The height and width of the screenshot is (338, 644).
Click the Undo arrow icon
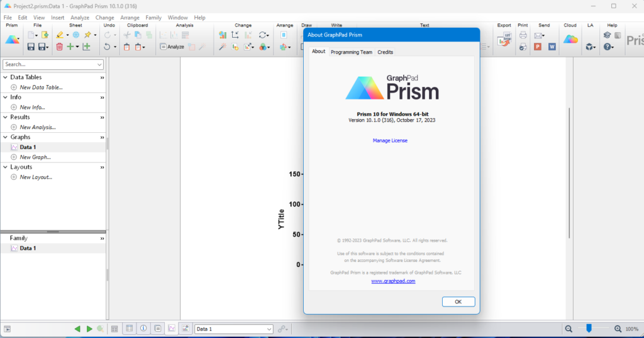tap(107, 47)
